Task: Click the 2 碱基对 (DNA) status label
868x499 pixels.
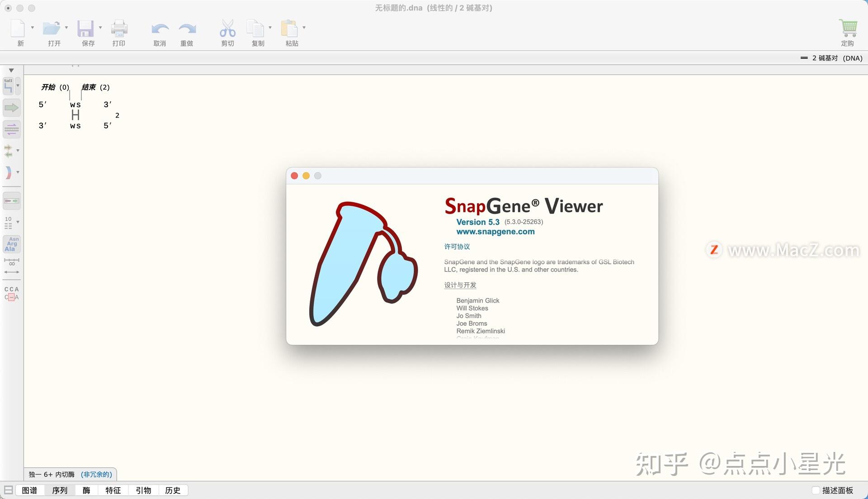Action: tap(837, 58)
